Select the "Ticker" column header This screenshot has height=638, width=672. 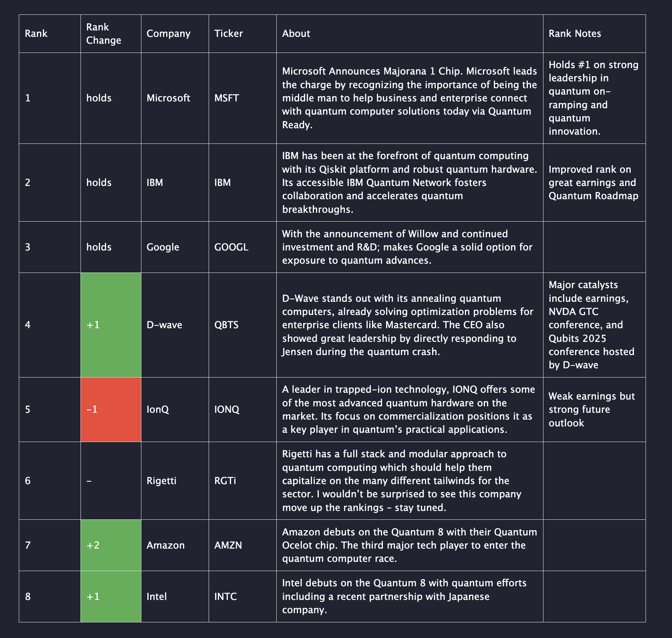[228, 34]
